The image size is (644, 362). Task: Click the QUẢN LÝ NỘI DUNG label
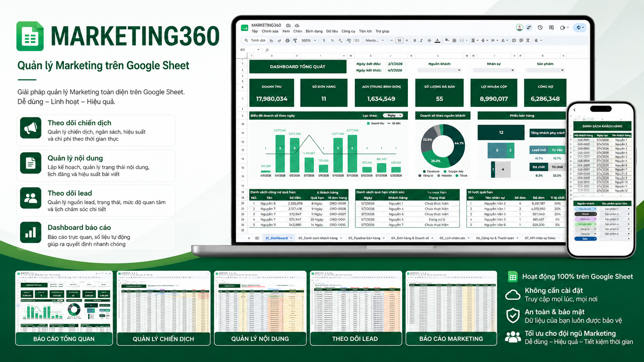tap(260, 339)
